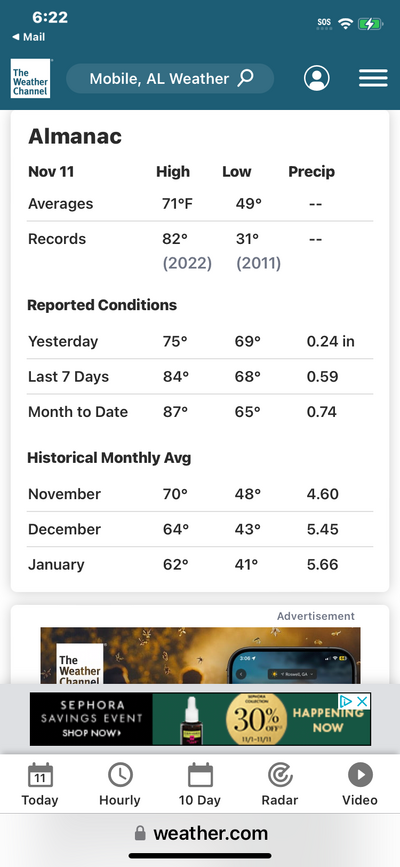Tap the lock icon beside weather.com
Screen dimensions: 400x867
141,833
